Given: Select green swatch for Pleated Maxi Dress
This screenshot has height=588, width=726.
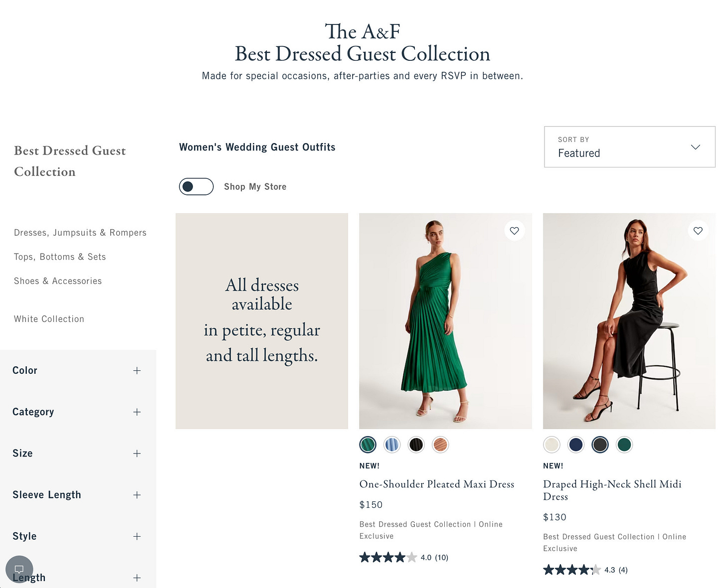Looking at the screenshot, I should pos(368,444).
